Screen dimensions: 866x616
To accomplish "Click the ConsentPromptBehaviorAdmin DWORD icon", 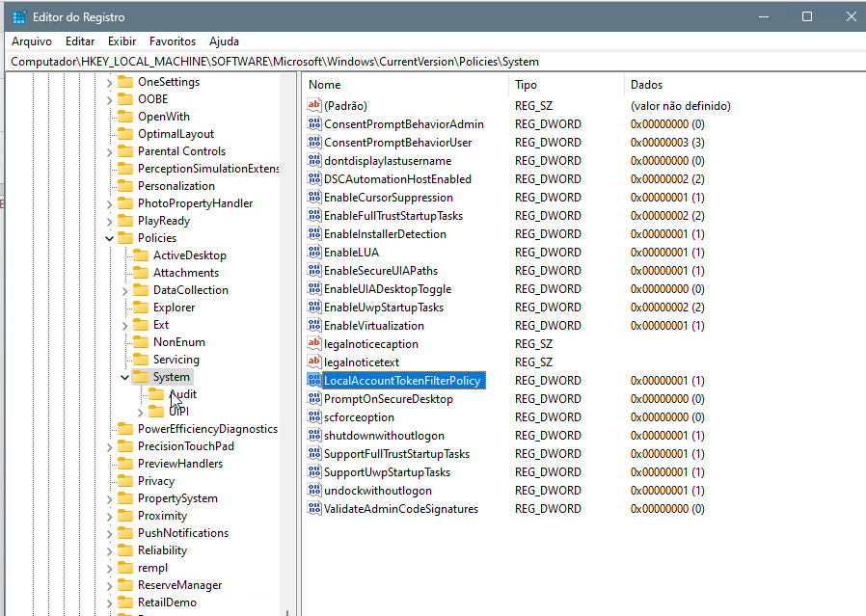I will (x=314, y=124).
